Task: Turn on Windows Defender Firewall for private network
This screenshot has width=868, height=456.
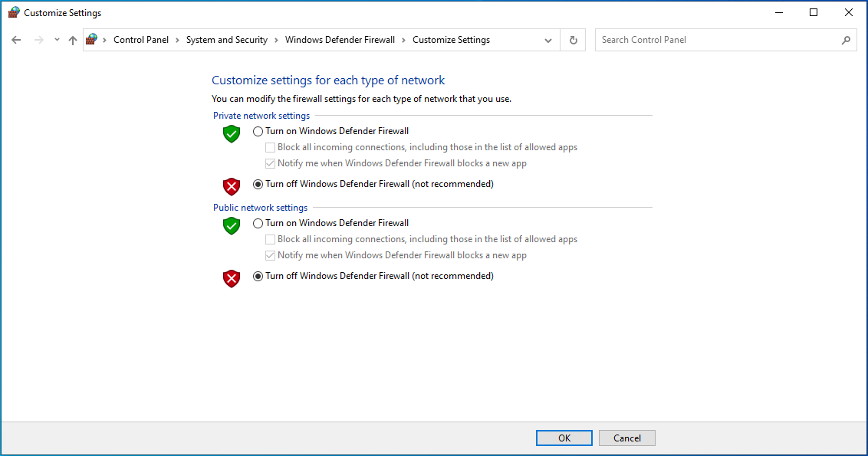Action: pyautogui.click(x=258, y=131)
